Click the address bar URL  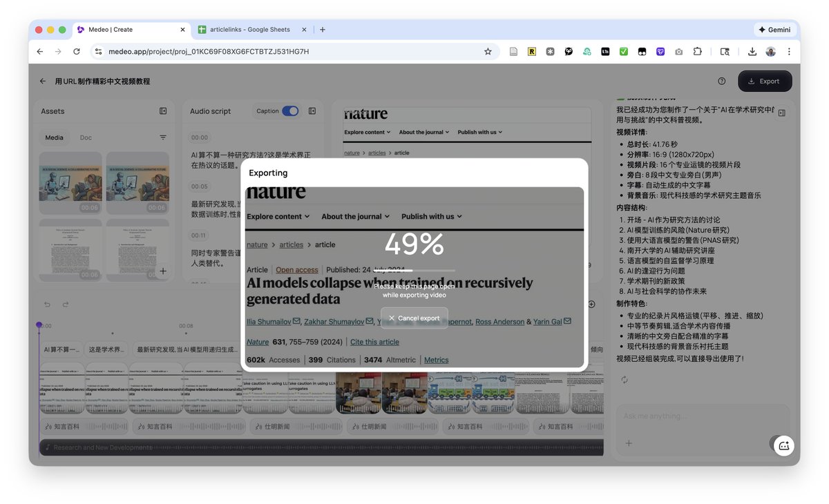tap(209, 52)
